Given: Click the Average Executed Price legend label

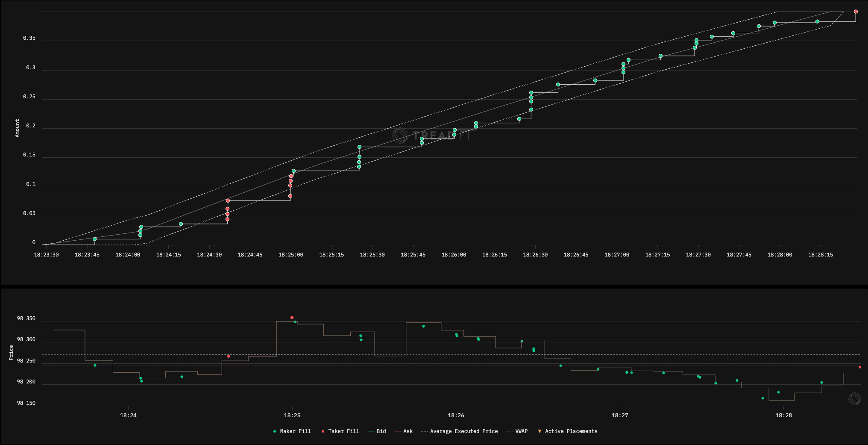Looking at the screenshot, I should point(463,431).
